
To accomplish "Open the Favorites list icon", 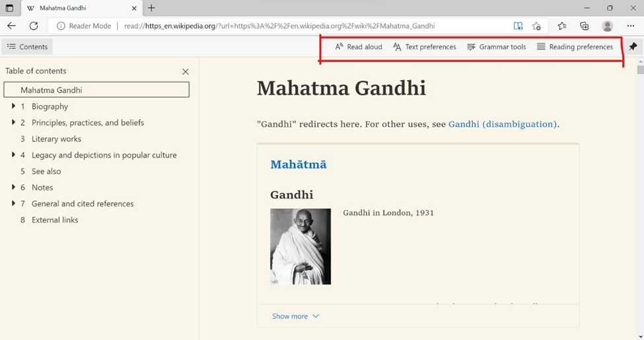I will [562, 26].
